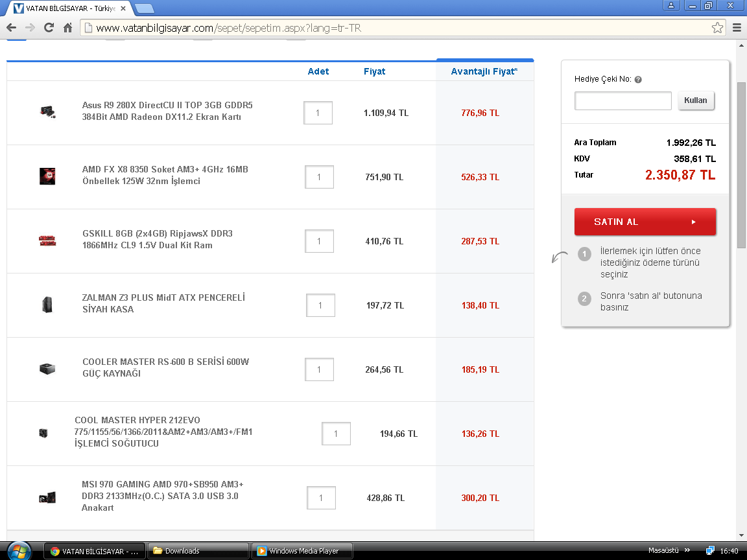Click the taskbar clock 16:40
Screen dimensions: 747x560
point(729,551)
